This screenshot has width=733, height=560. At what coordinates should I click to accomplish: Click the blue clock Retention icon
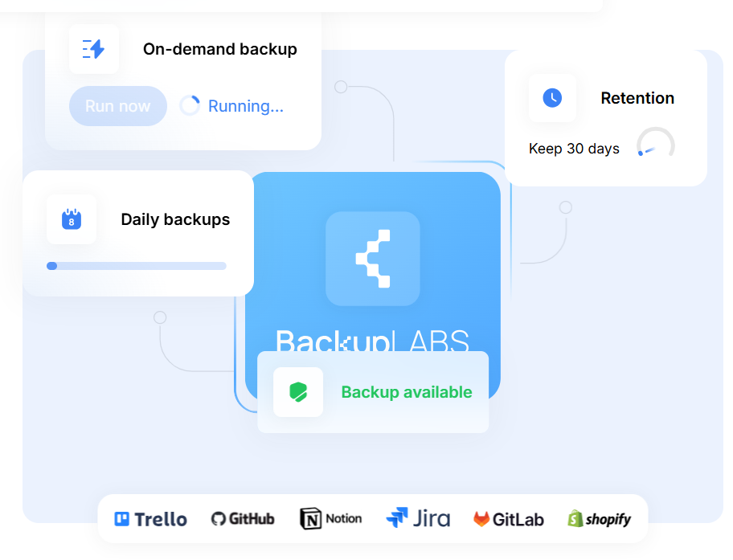(x=552, y=98)
